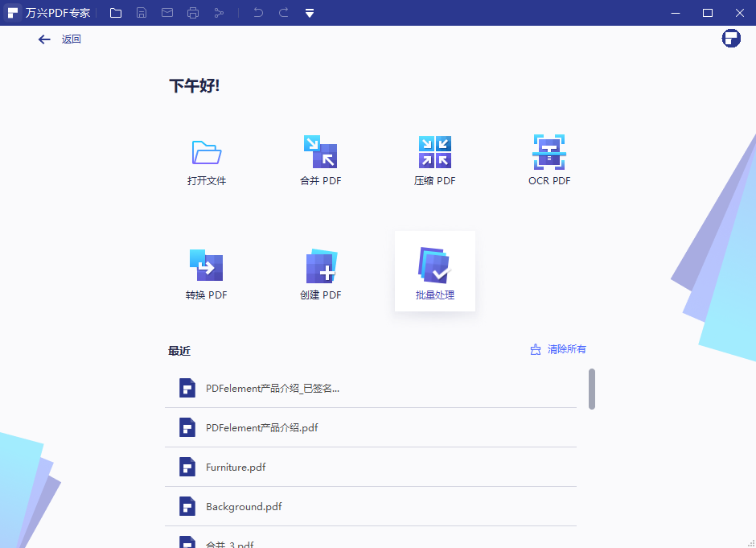
Task: Click the recent files list scrollbar
Action: click(592, 389)
